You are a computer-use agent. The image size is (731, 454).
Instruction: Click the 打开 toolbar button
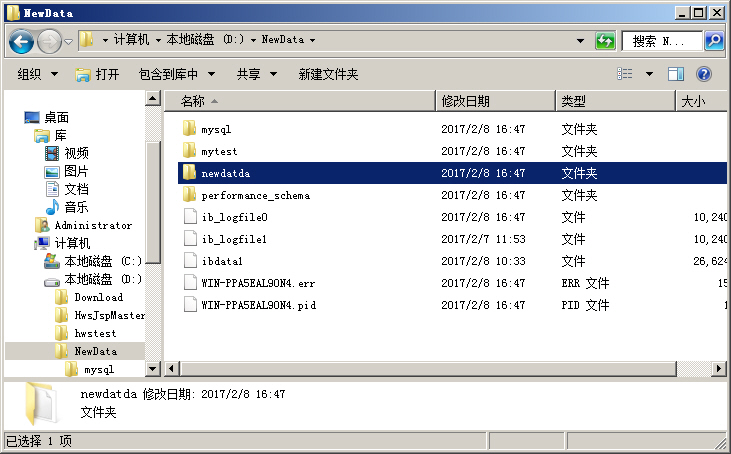click(97, 74)
